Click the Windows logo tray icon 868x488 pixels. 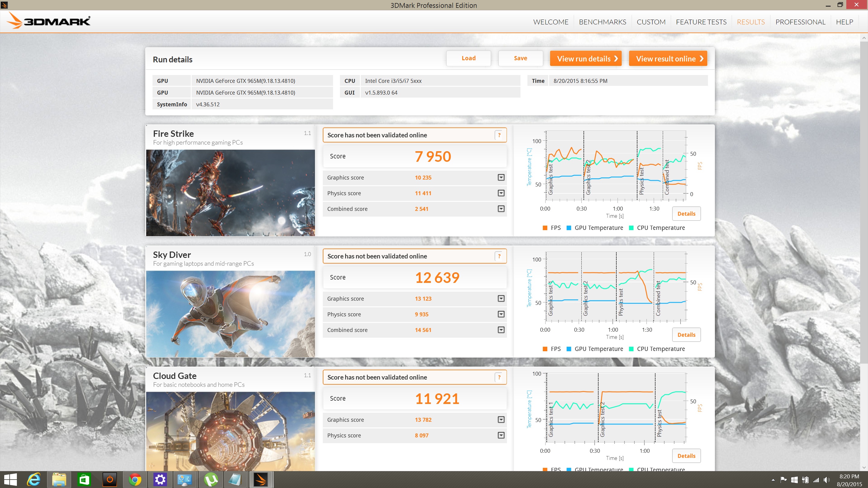pos(794,480)
